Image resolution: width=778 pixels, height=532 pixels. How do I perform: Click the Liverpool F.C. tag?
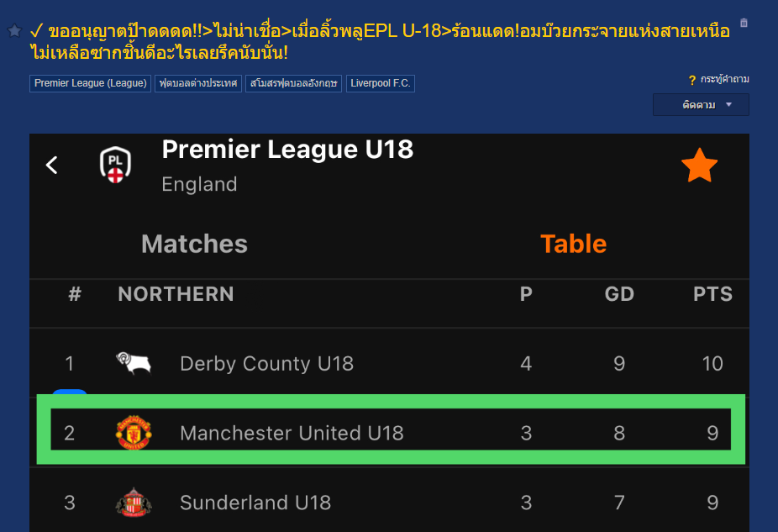381,83
